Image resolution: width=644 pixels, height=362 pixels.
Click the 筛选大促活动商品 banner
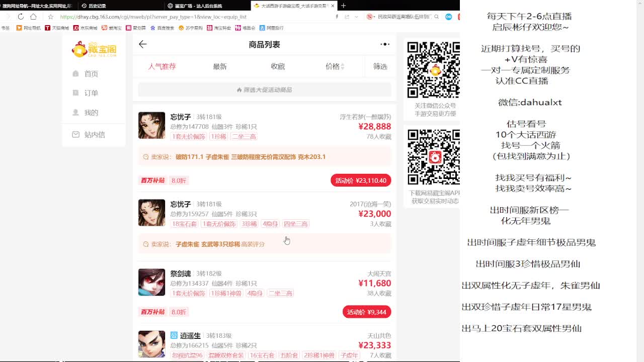[265, 90]
